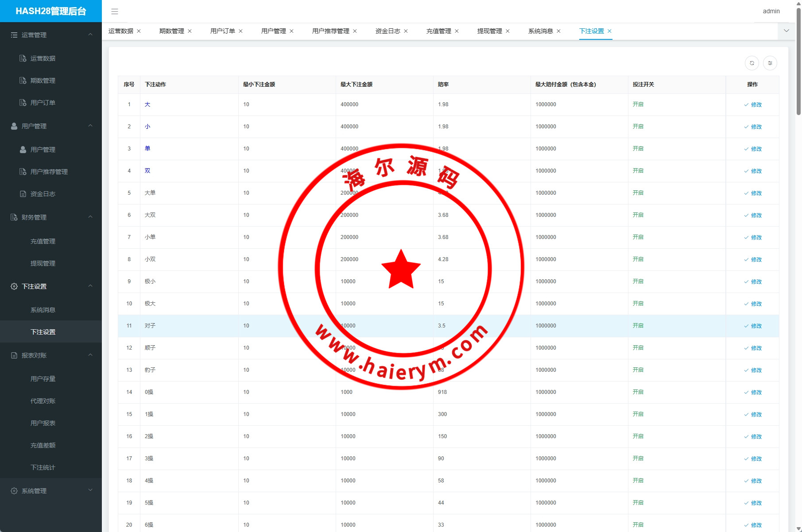Screen dimensions: 802x532
Task: Close the 下注设置 tab
Action: pos(609,31)
